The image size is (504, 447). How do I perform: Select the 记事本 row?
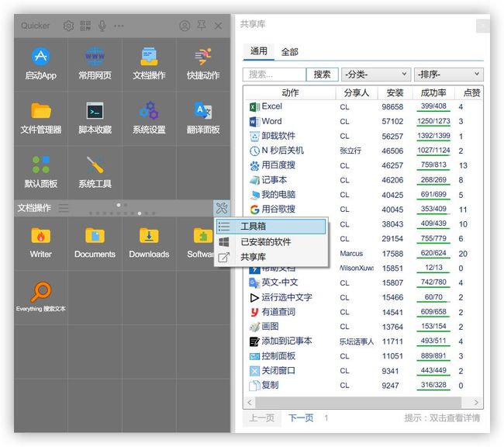point(363,180)
